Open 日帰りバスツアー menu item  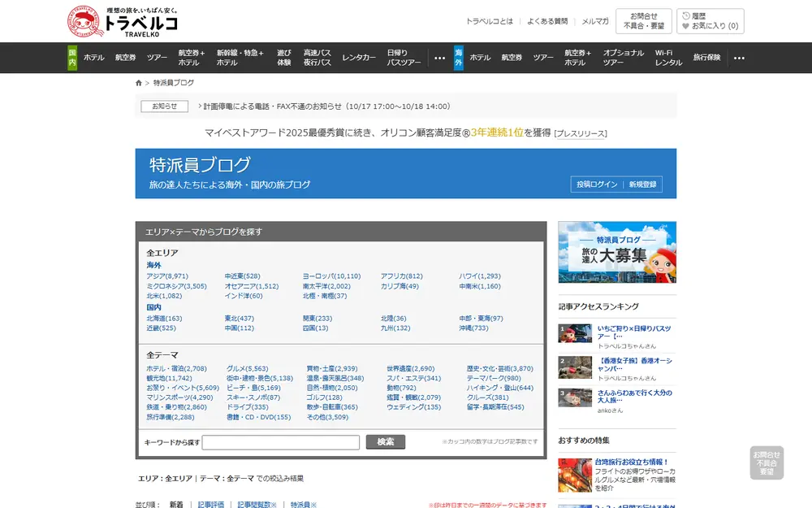coord(404,58)
